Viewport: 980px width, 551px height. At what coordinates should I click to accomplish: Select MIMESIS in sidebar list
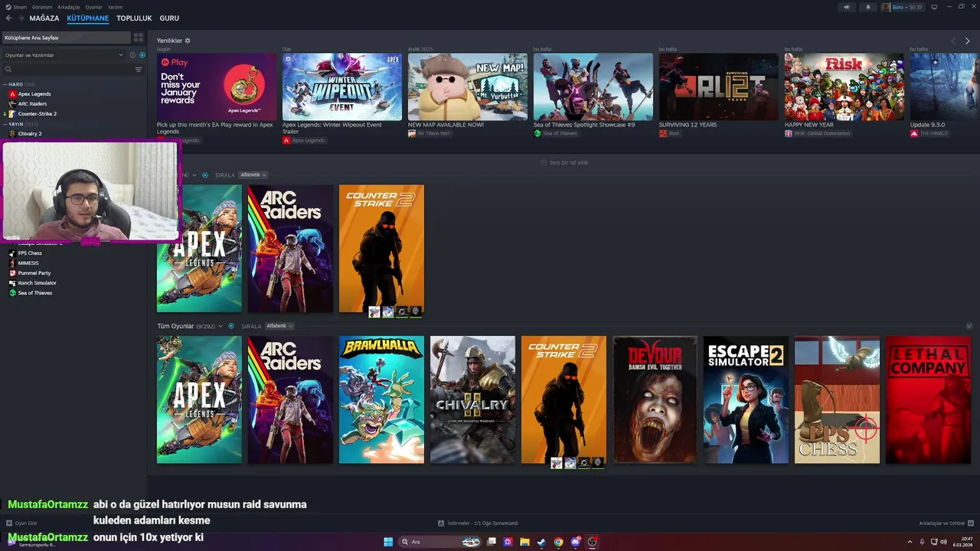(x=28, y=263)
